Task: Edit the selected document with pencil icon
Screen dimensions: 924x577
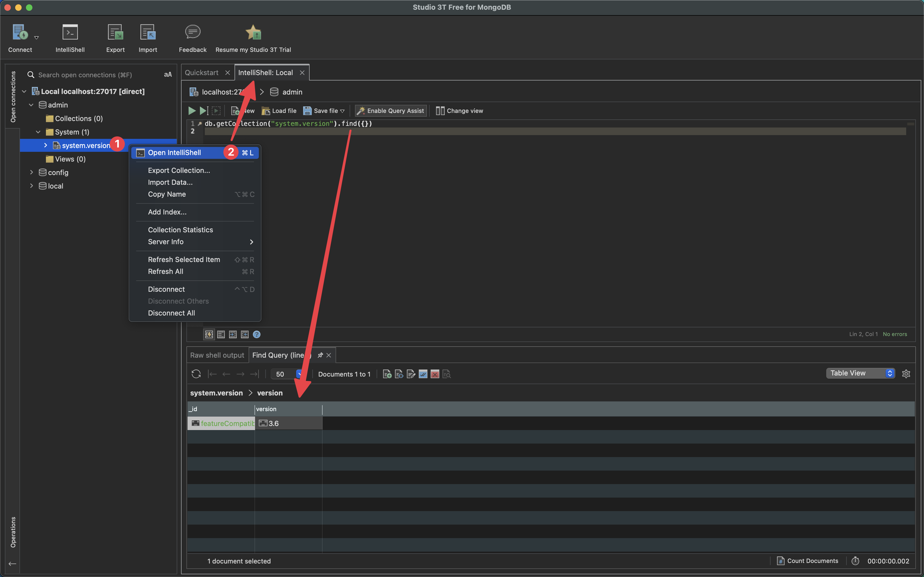Action: click(411, 374)
